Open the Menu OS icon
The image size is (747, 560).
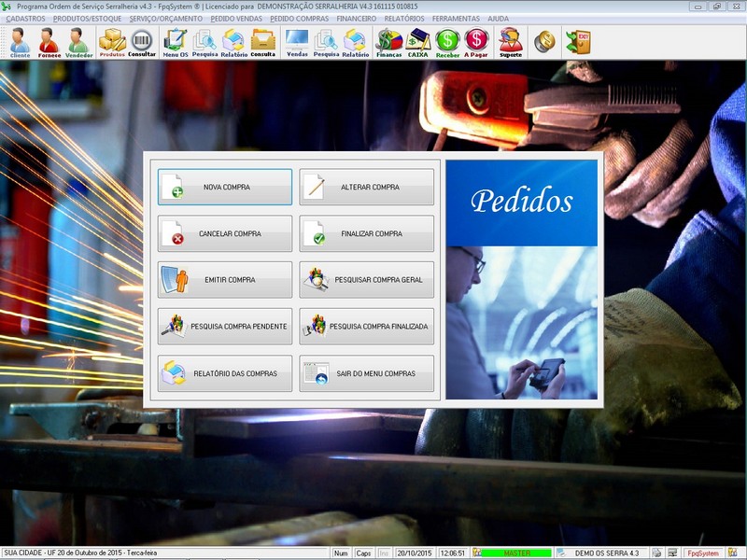click(176, 42)
